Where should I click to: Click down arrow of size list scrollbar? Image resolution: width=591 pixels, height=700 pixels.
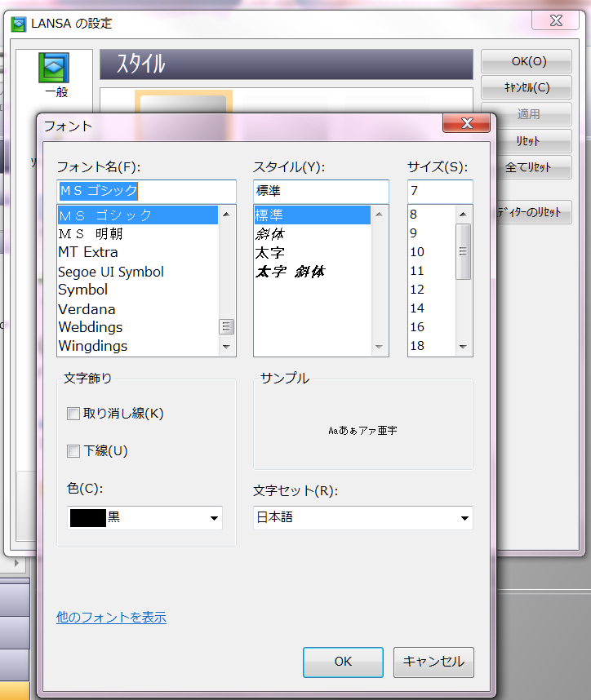(463, 347)
